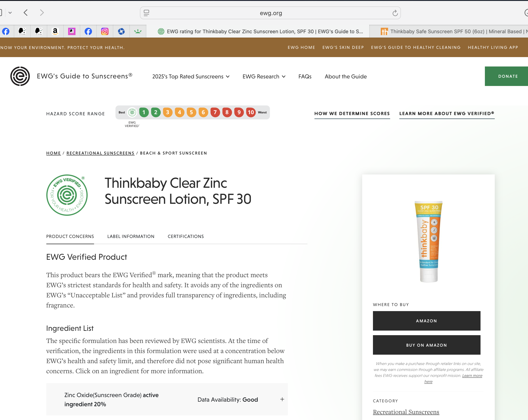This screenshot has width=528, height=420.
Task: Click the Amazon where-to-buy button
Action: point(426,321)
